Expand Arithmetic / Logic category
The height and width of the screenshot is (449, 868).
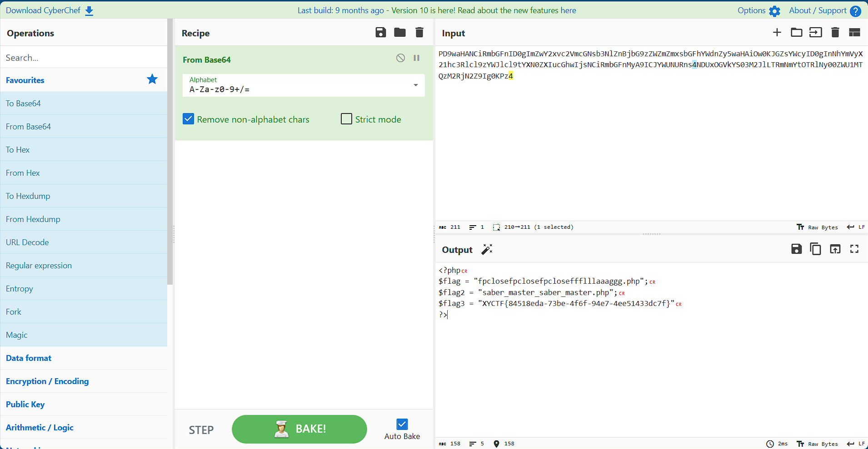pos(84,427)
